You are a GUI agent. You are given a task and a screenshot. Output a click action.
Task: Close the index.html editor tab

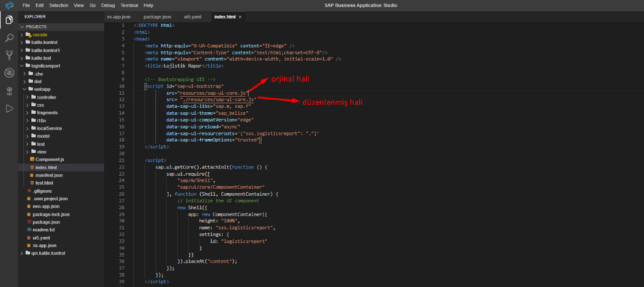pyautogui.click(x=240, y=17)
